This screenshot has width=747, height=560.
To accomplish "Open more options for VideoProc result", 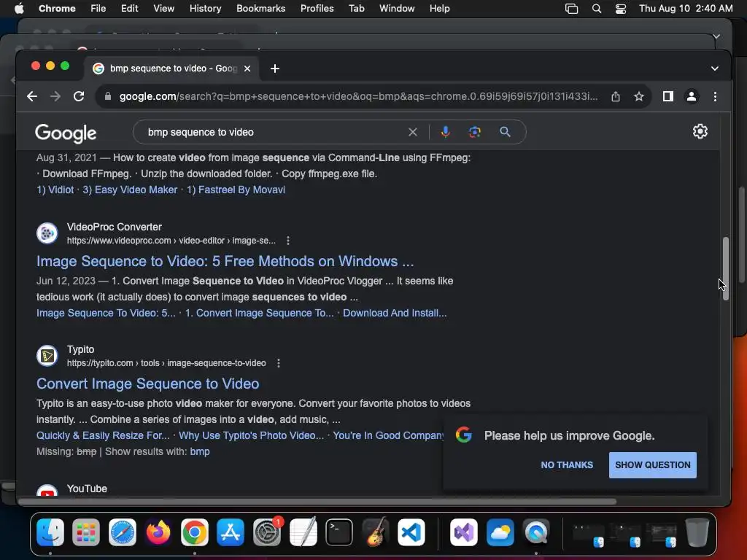I will [287, 241].
